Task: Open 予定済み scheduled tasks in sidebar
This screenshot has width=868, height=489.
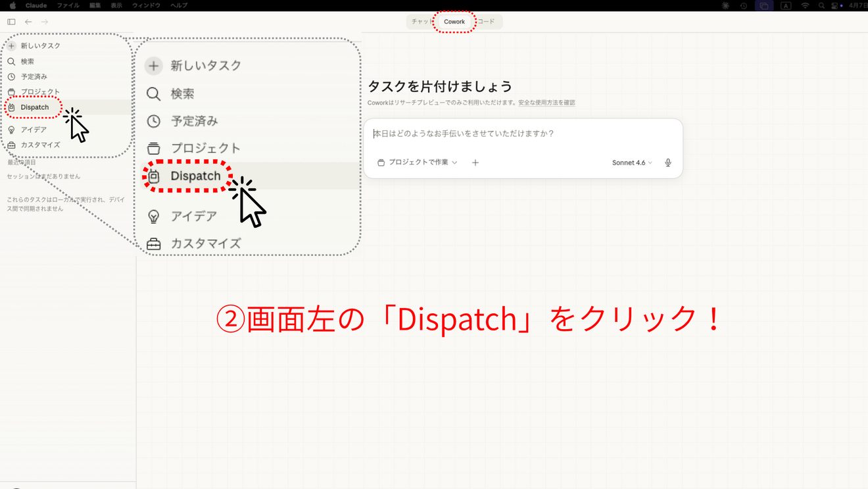Action: click(x=28, y=76)
